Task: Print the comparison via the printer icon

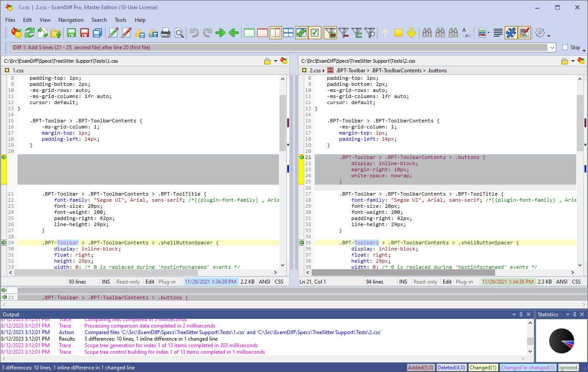Action: [165, 32]
